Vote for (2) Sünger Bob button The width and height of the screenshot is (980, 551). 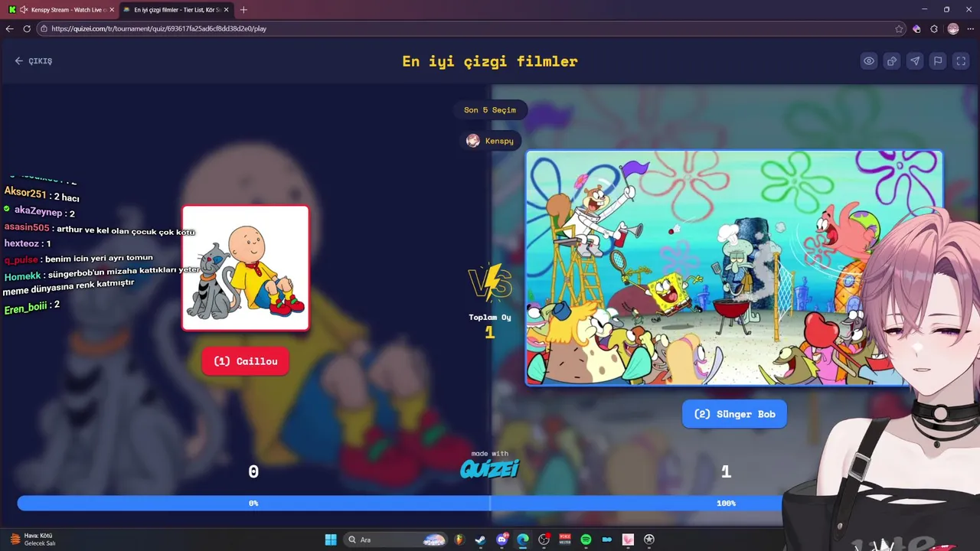pyautogui.click(x=734, y=414)
